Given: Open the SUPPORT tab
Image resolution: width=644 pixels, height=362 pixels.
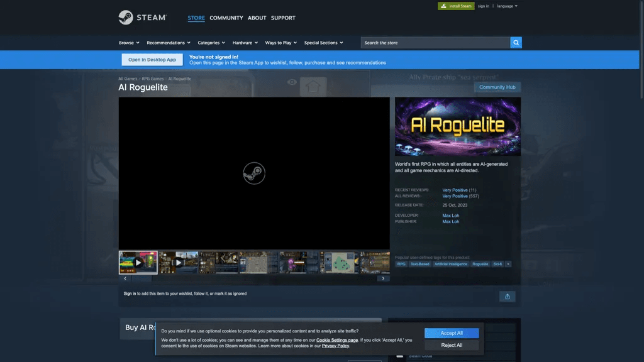Looking at the screenshot, I should pyautogui.click(x=283, y=18).
